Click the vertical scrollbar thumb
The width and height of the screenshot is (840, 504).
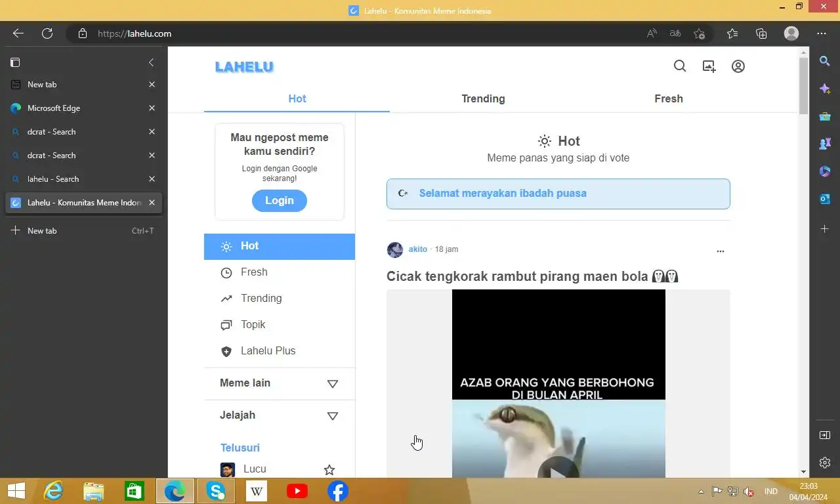click(803, 85)
